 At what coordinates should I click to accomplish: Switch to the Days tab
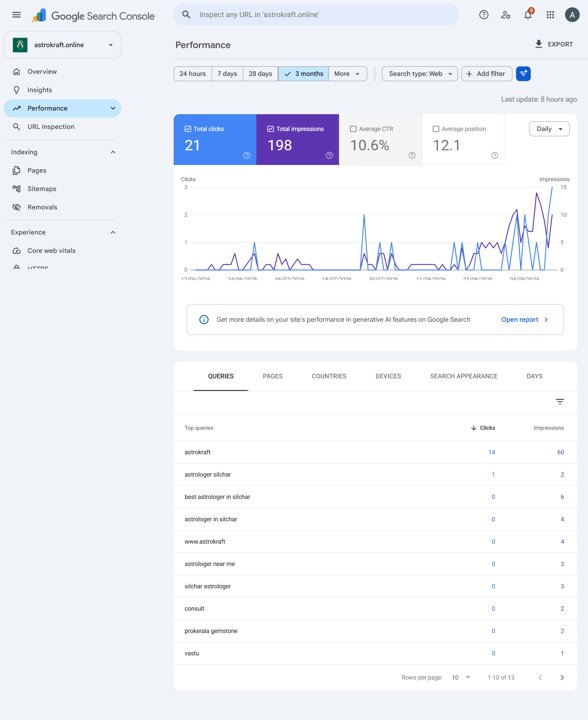coord(534,376)
